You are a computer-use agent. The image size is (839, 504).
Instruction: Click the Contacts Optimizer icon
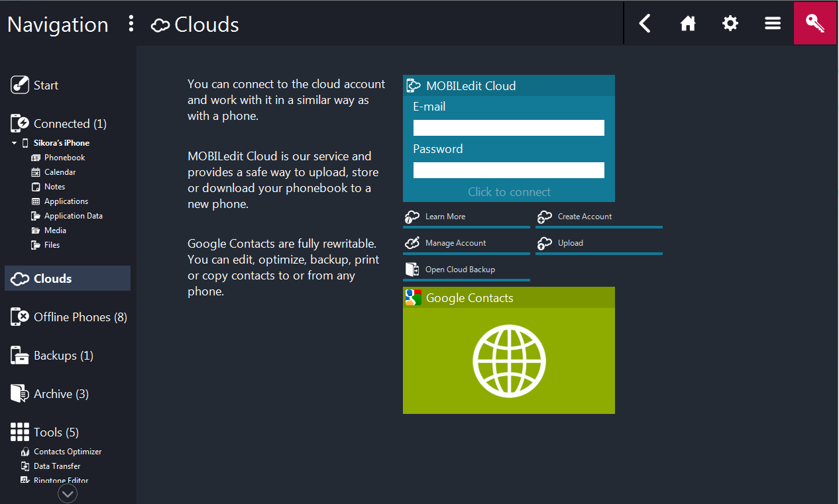click(x=25, y=452)
